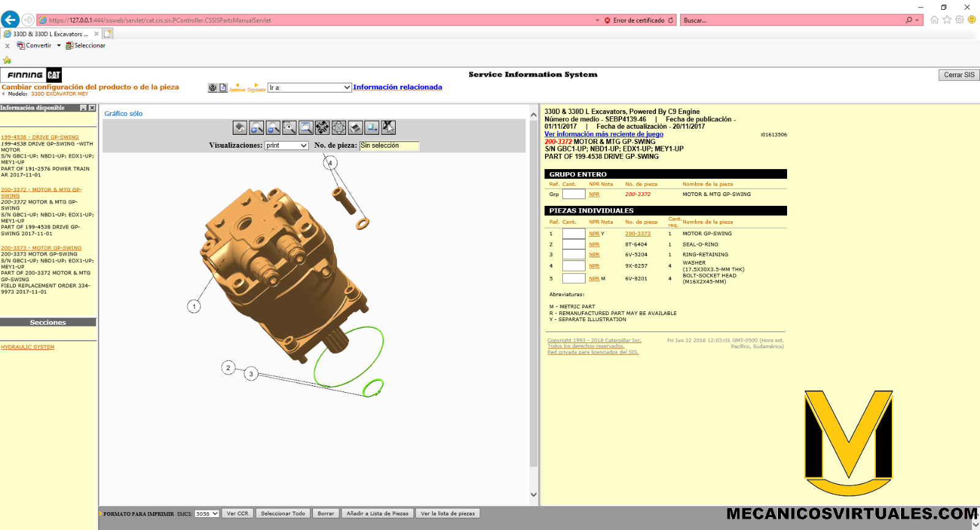Expand the address bar history dropdown arrow
980x530 pixels.
pos(597,20)
